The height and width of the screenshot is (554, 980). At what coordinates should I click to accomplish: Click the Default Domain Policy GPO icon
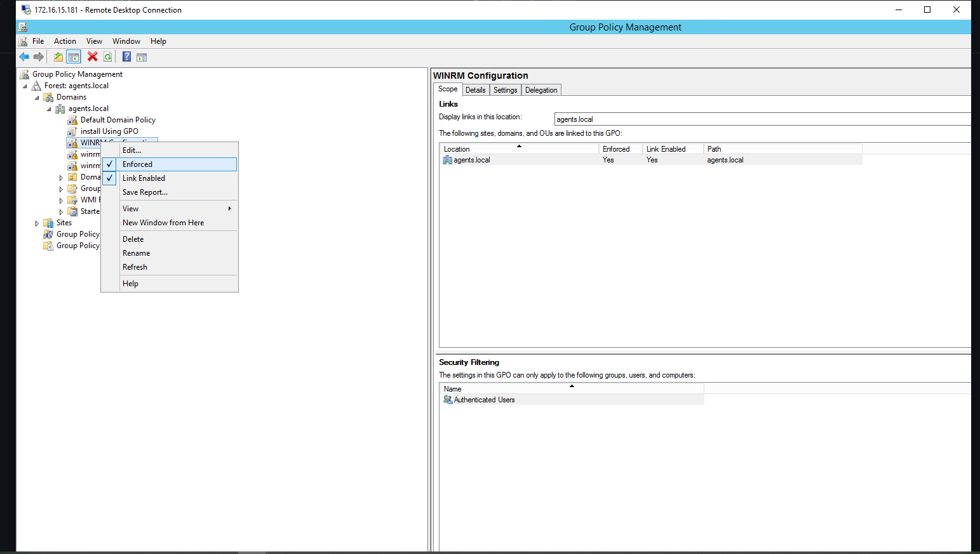[x=72, y=120]
